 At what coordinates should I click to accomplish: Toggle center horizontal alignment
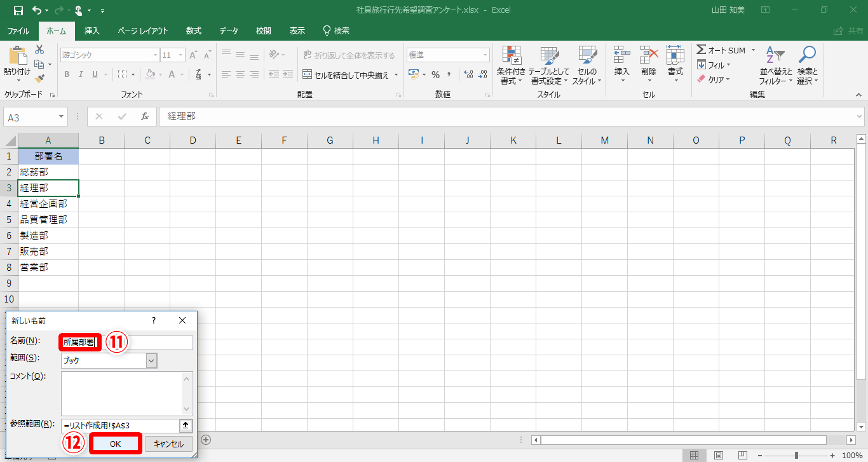[x=240, y=74]
